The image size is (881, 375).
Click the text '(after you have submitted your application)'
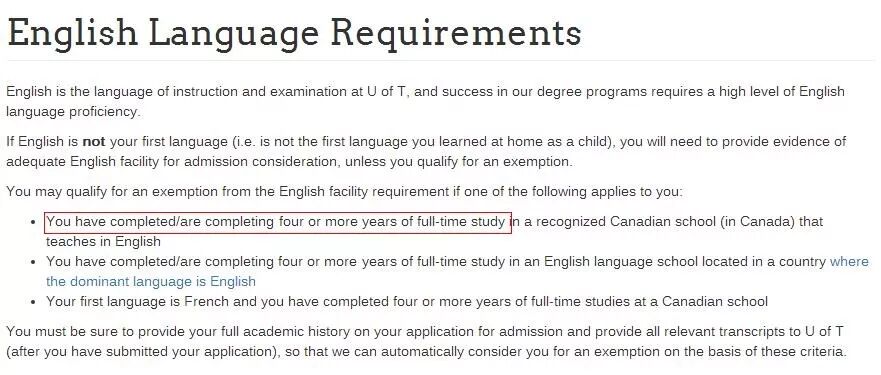142,353
